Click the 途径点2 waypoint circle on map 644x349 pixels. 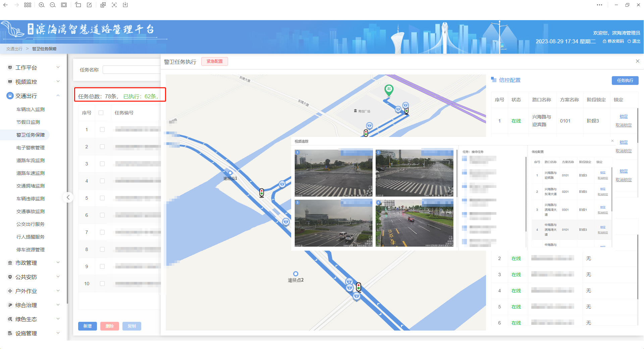coord(296,274)
